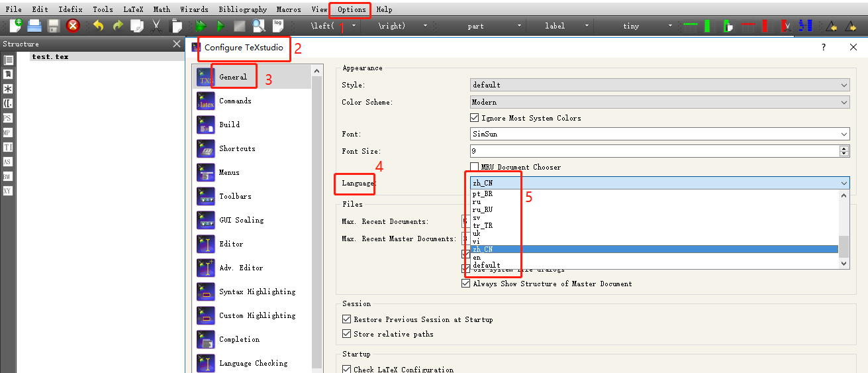The width and height of the screenshot is (868, 373).
Task: Redo with the green forward arrow
Action: pyautogui.click(x=118, y=26)
